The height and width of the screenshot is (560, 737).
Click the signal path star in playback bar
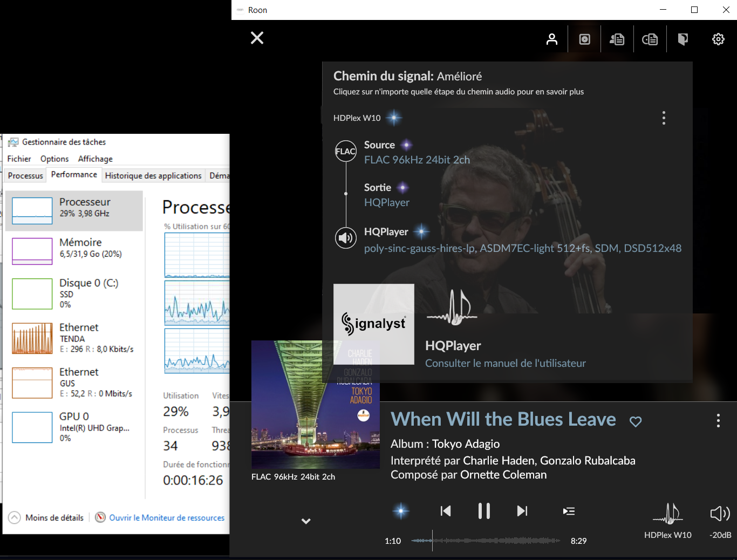point(401,511)
